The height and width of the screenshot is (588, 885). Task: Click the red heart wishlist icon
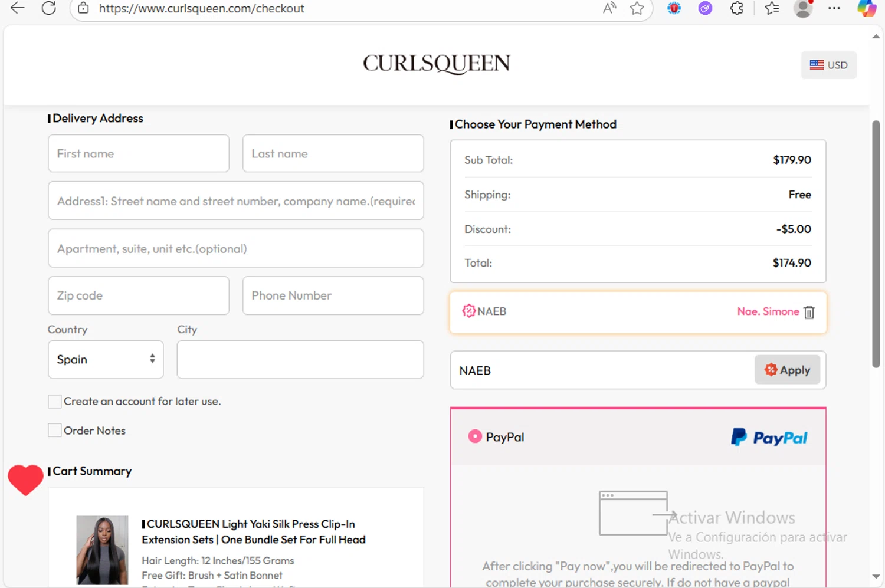tap(25, 479)
